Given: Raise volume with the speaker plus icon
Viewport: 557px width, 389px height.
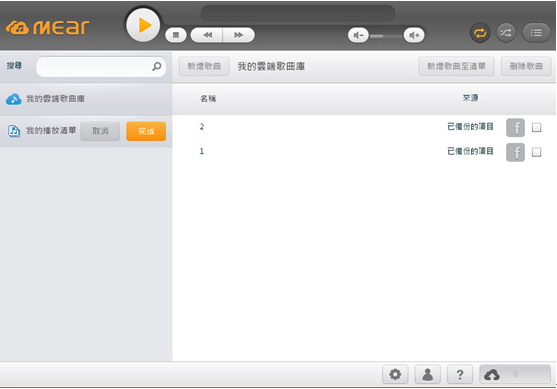Looking at the screenshot, I should 414,35.
